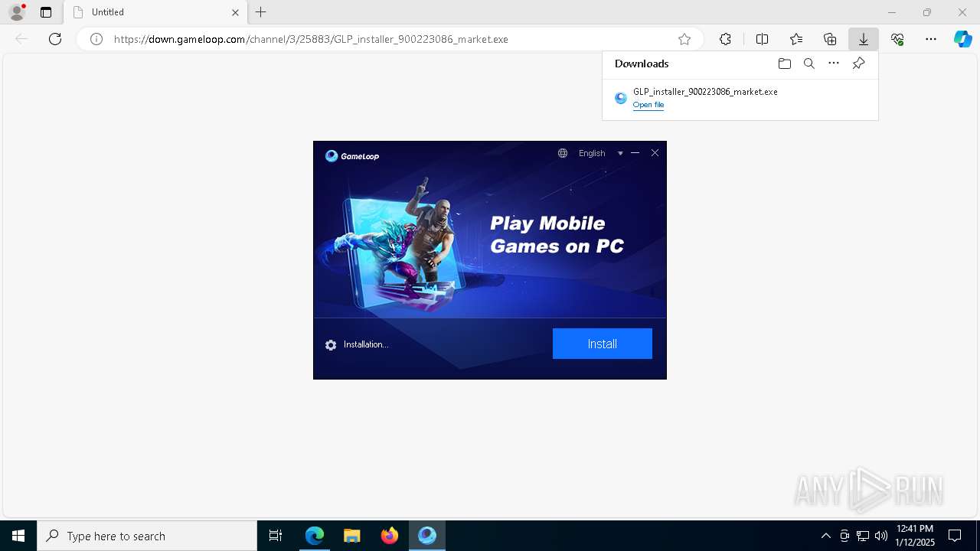Open the English language dropdown
The height and width of the screenshot is (551, 980).
(x=600, y=153)
